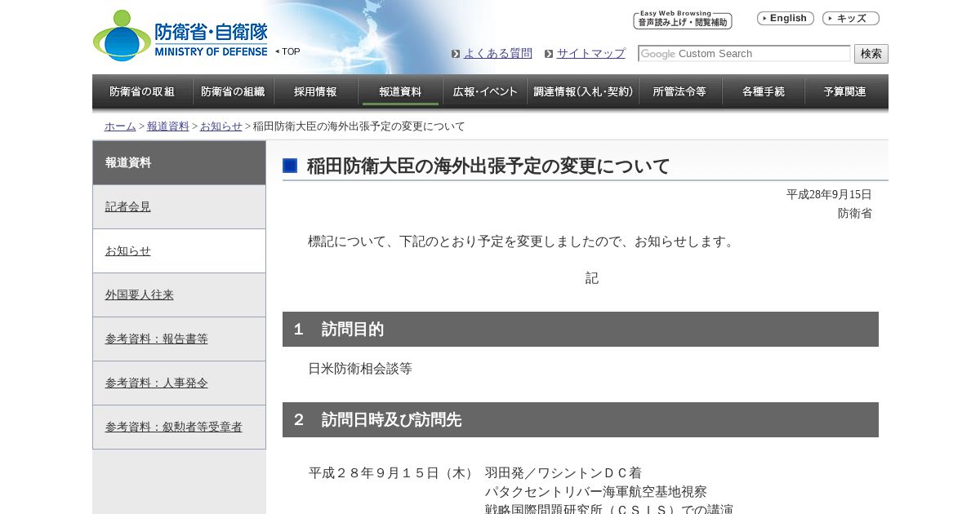Click the text 羽田発／ワシントンＤＣ着
This screenshot has height=514, width=980.
click(563, 473)
